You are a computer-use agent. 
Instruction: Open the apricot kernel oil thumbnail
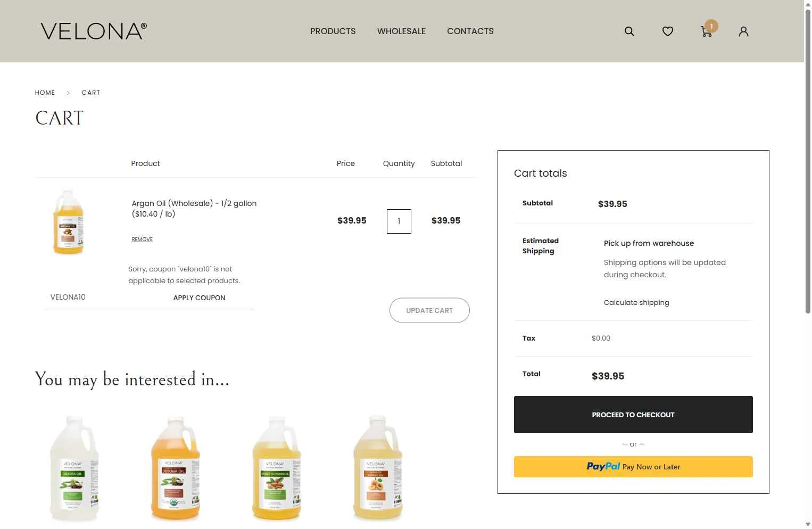tap(378, 468)
